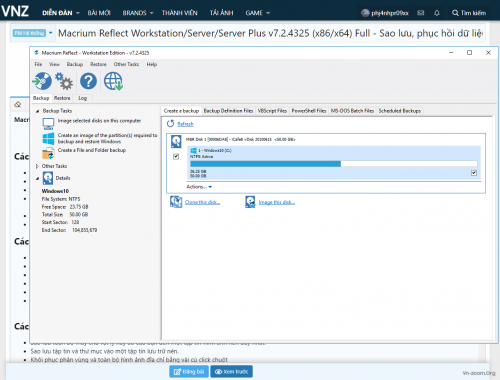The image size is (500, 380).
Task: Switch to the Log tab
Action: [x=83, y=98]
